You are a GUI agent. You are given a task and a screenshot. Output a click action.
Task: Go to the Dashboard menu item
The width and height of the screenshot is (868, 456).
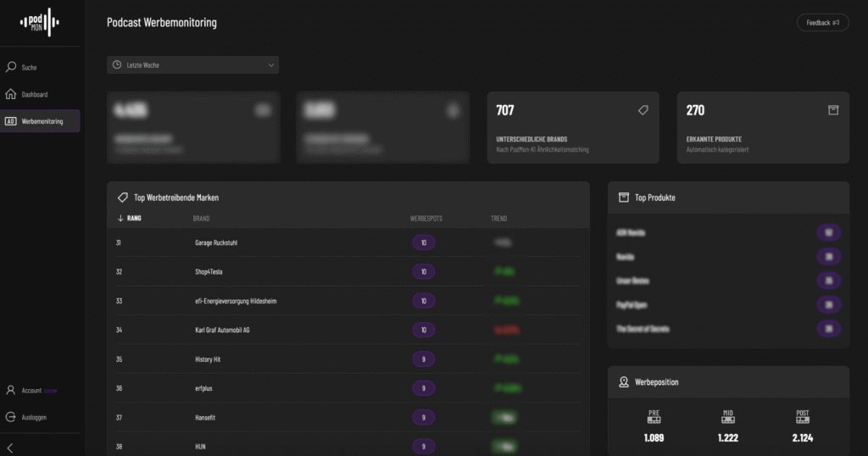[35, 94]
